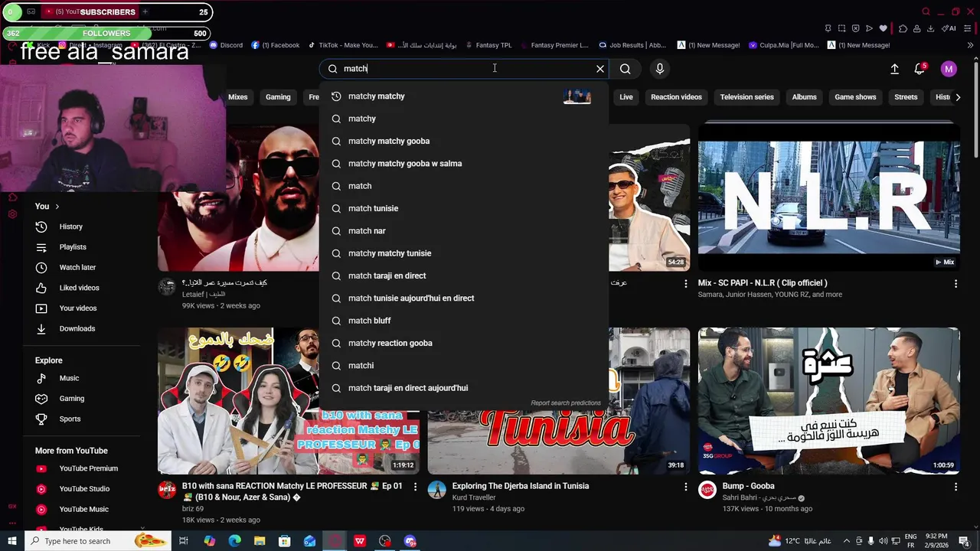Open the browser AI assistant button

click(x=949, y=29)
